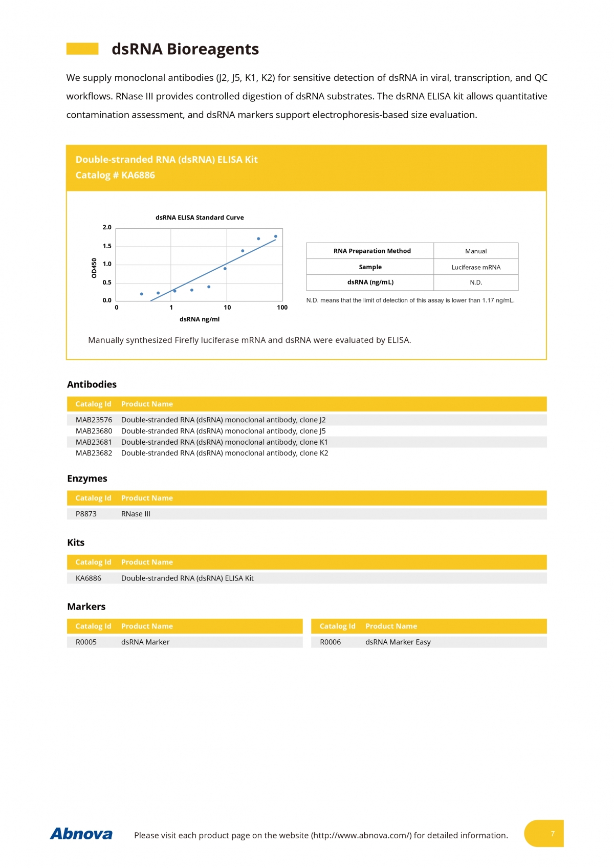This screenshot has width=614, height=868.
Task: Click the Abnova logo in the footer
Action: [81, 834]
